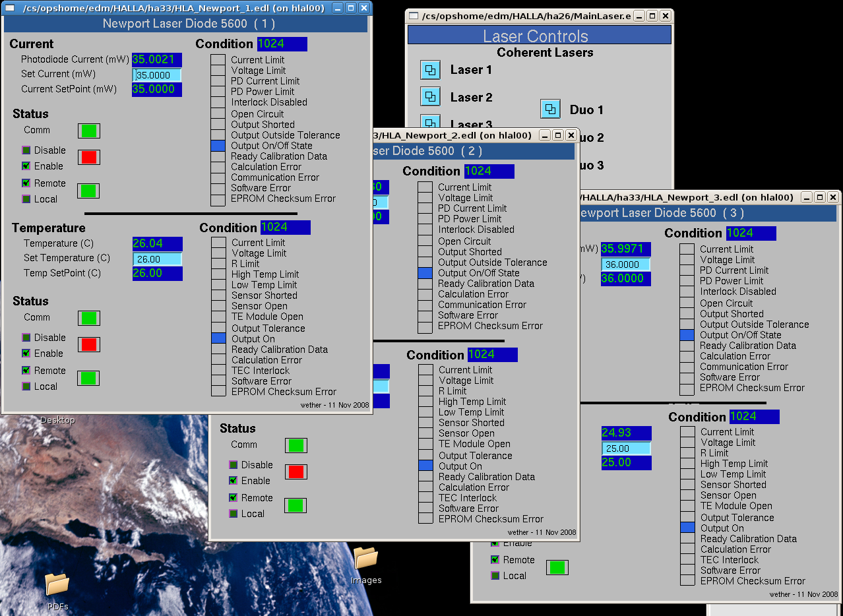The width and height of the screenshot is (843, 616).
Task: Select Local under diode 1 Current status
Action: pyautogui.click(x=26, y=199)
